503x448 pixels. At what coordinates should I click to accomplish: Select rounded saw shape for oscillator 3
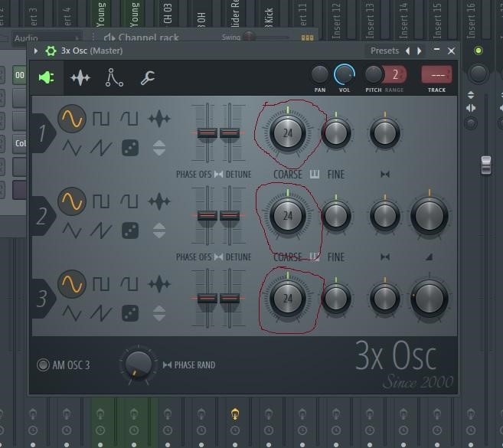tap(129, 284)
